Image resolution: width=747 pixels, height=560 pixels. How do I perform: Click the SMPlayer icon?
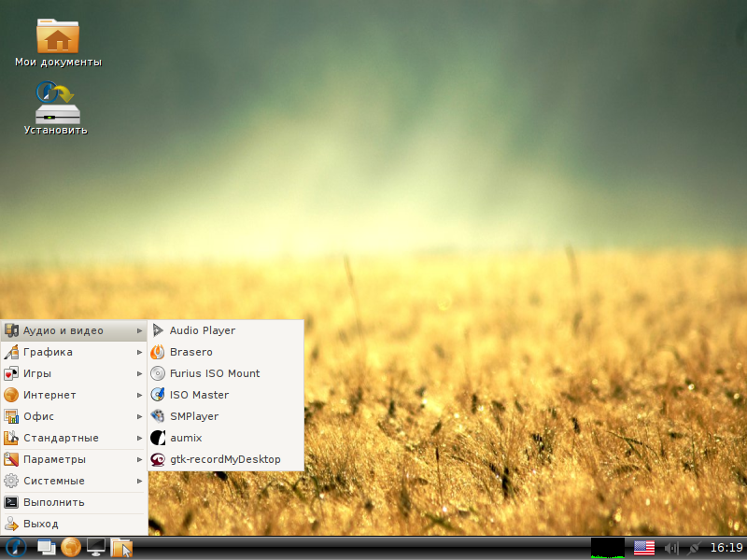158,416
